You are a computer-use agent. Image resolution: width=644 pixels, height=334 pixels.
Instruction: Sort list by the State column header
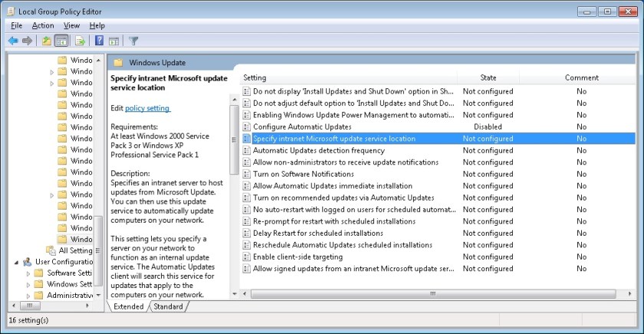(488, 78)
